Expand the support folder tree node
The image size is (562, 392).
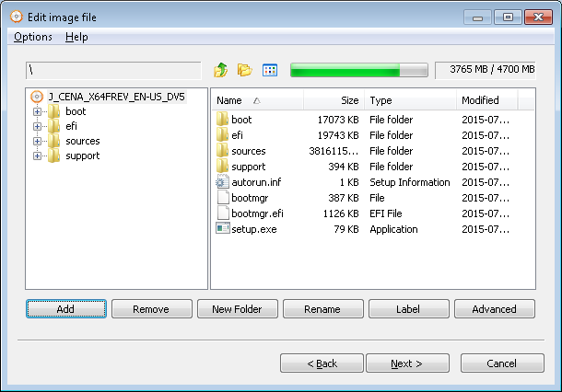pos(37,156)
